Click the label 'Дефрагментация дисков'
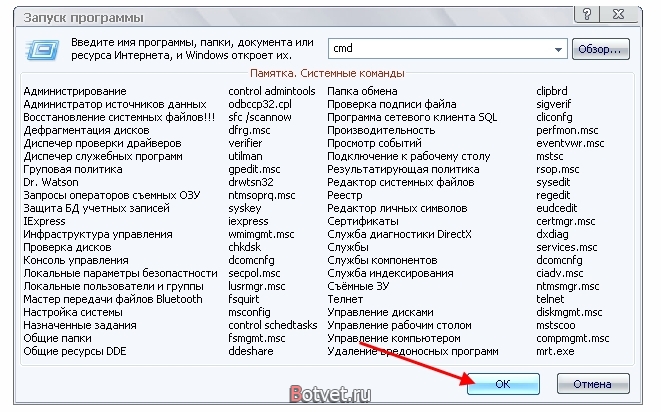The height and width of the screenshot is (412, 661). pos(86,130)
